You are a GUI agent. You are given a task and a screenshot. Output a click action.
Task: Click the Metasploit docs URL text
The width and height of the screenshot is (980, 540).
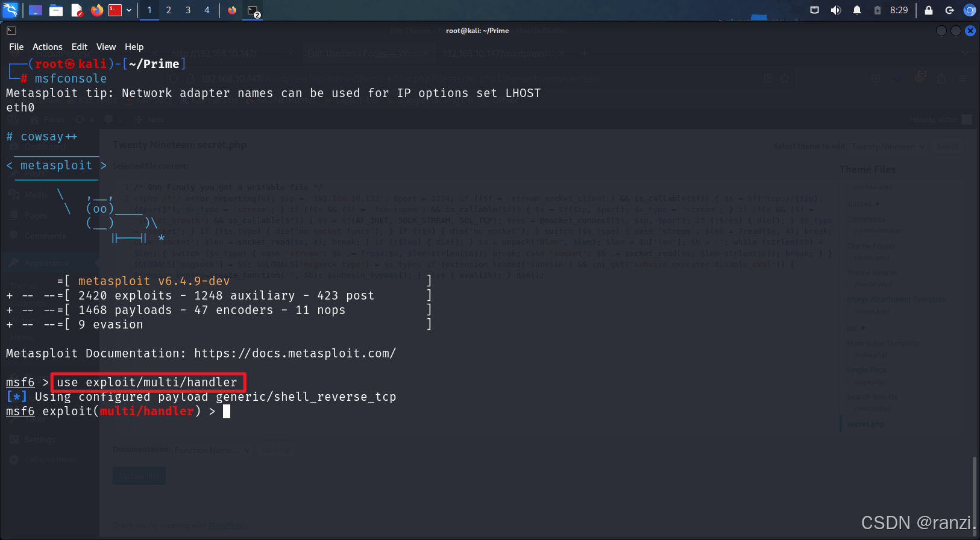click(x=295, y=354)
